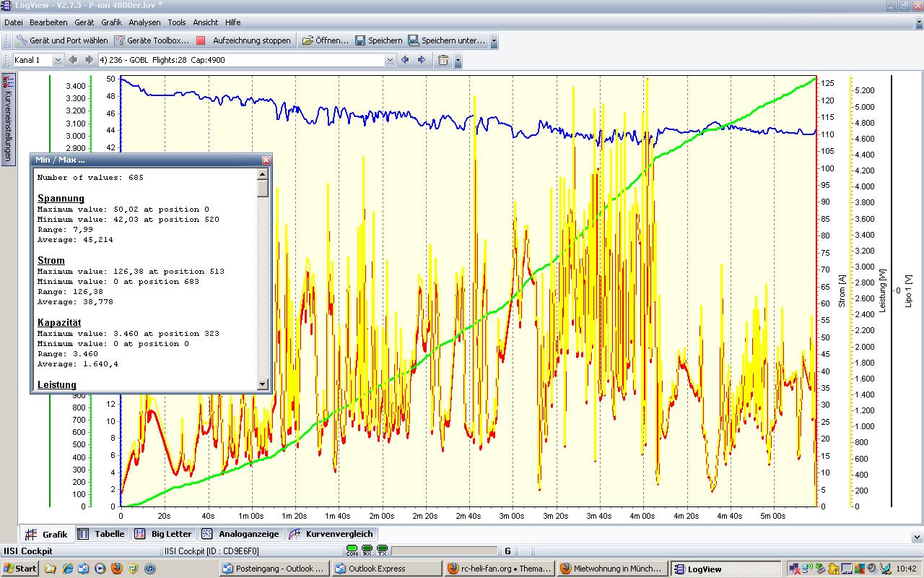
Task: Switch to Outlook Express taskbar window
Action: pos(386,569)
